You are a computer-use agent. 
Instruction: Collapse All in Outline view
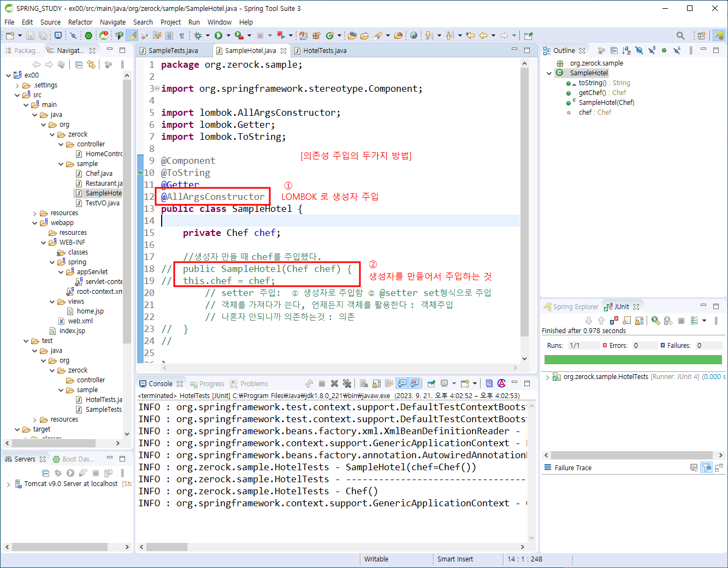614,50
